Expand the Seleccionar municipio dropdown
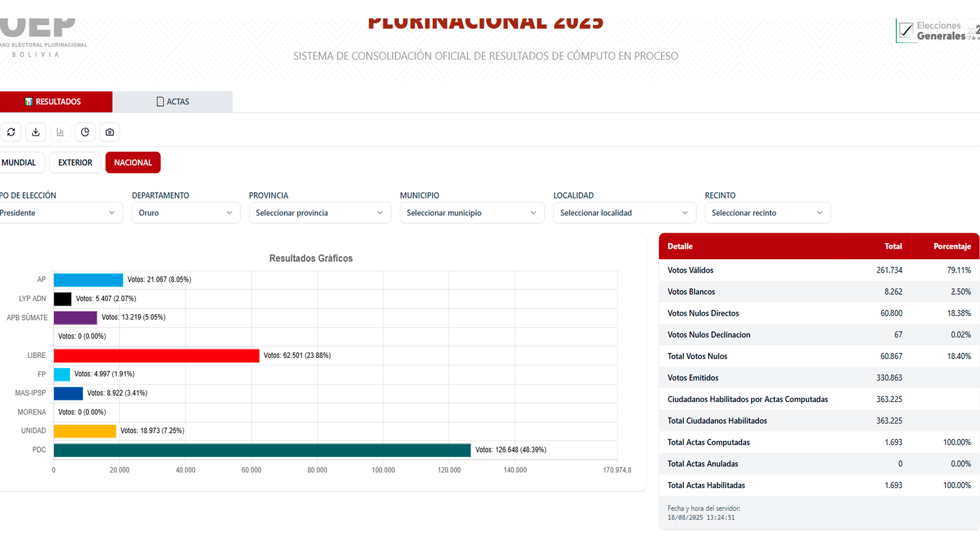 tap(472, 213)
